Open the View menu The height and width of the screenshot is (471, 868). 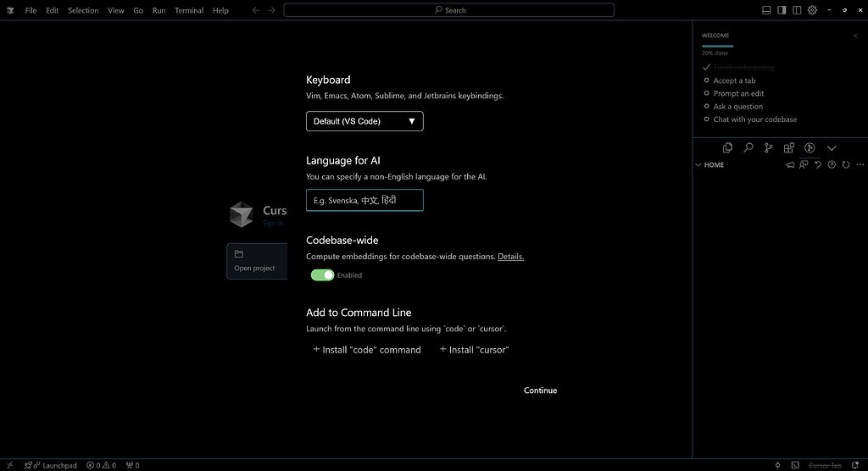tap(115, 10)
